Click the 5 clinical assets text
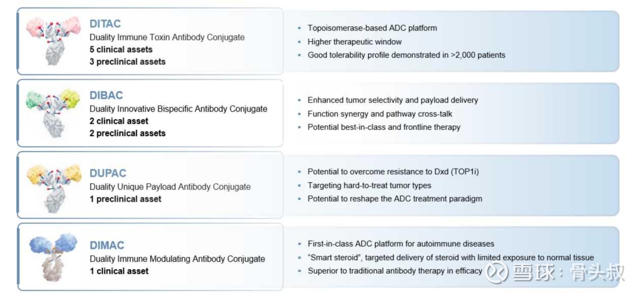This screenshot has width=644, height=293. click(x=121, y=49)
